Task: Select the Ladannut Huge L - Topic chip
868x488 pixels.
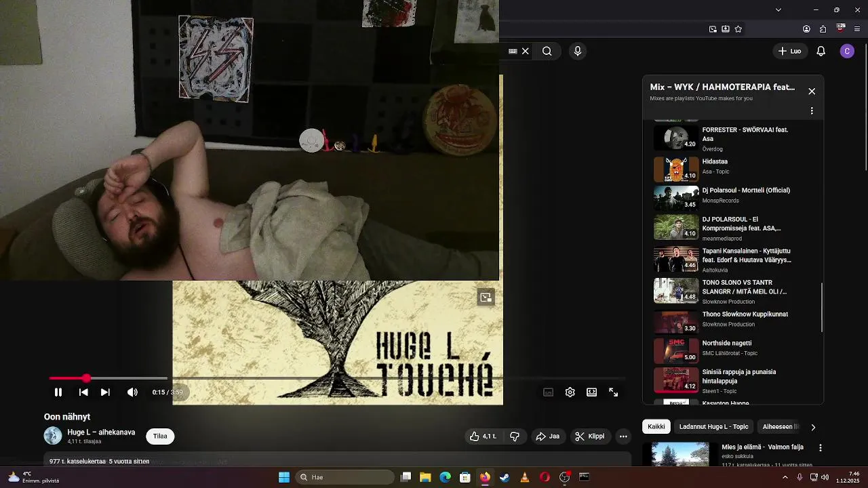Action: click(714, 426)
